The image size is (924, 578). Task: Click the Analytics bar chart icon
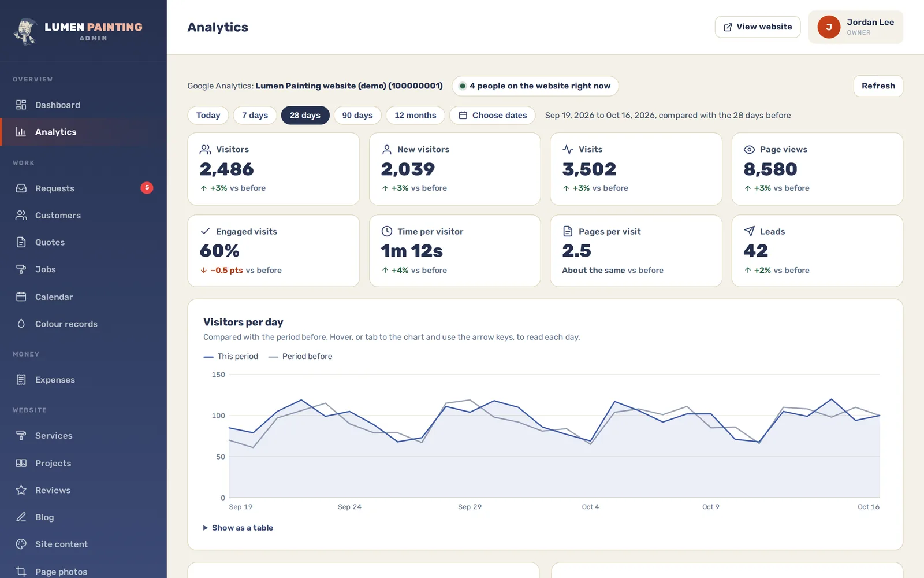click(21, 132)
